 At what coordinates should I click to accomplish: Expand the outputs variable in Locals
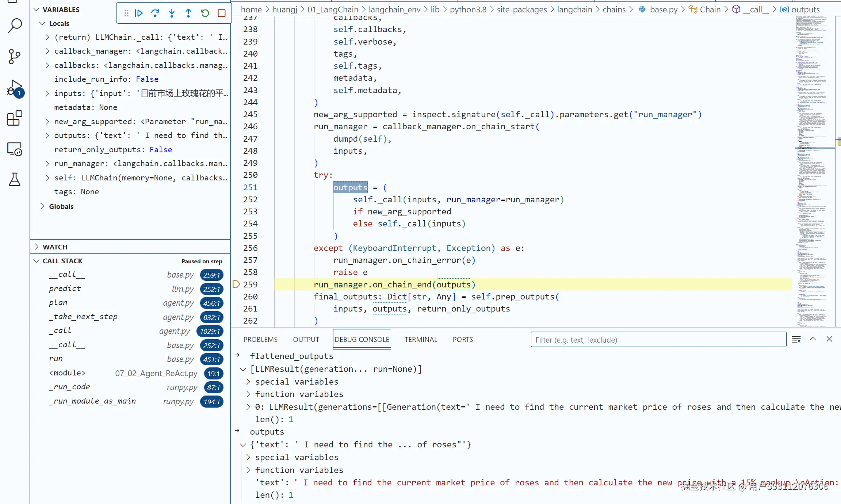[47, 135]
